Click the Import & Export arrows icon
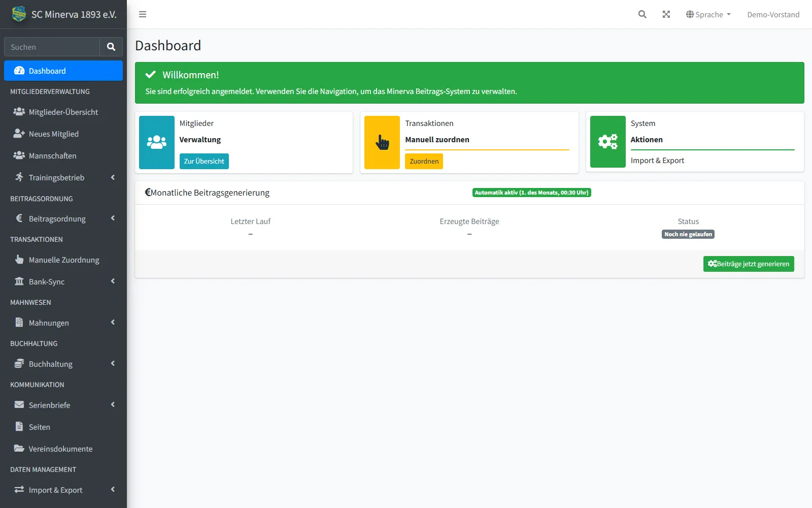The width and height of the screenshot is (812, 508). (x=19, y=490)
